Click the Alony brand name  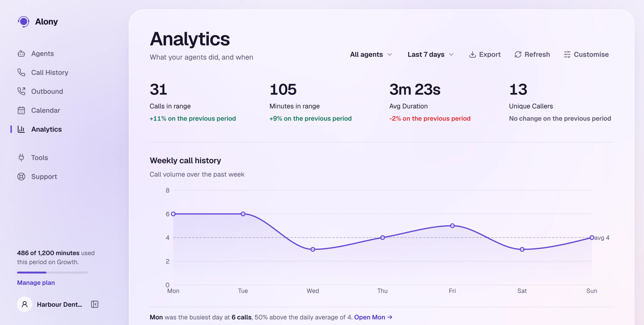(46, 22)
